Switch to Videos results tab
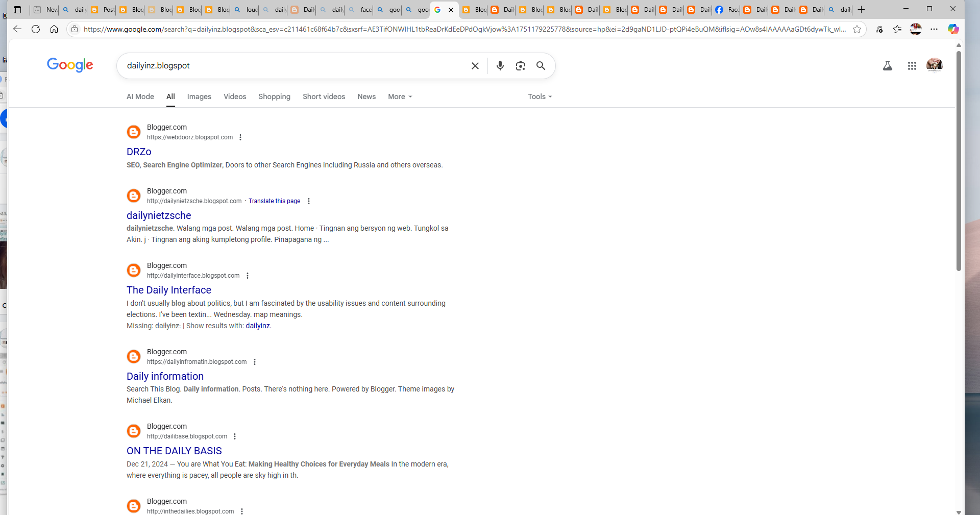This screenshot has height=515, width=980. click(x=235, y=96)
